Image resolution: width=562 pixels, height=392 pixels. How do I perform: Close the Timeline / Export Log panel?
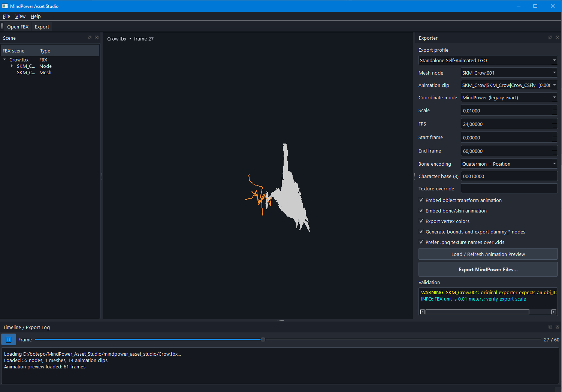[558, 327]
